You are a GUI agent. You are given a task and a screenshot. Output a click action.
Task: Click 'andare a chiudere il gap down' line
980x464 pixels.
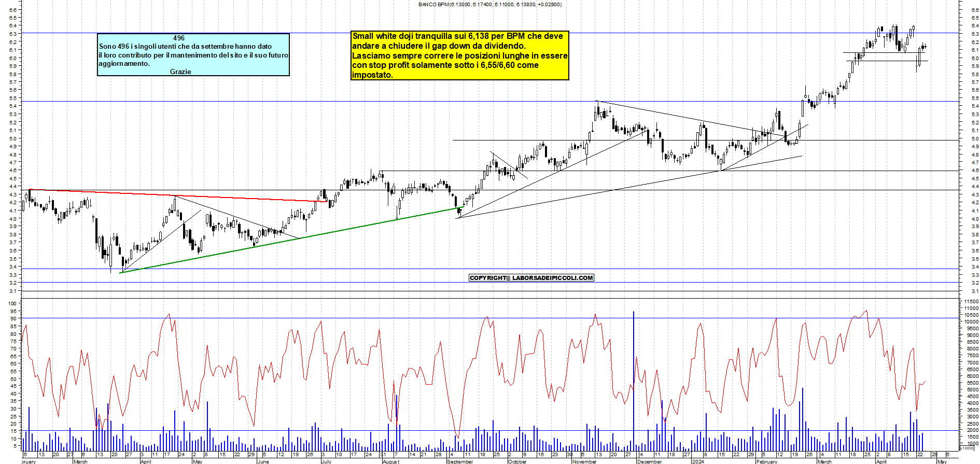point(439,46)
